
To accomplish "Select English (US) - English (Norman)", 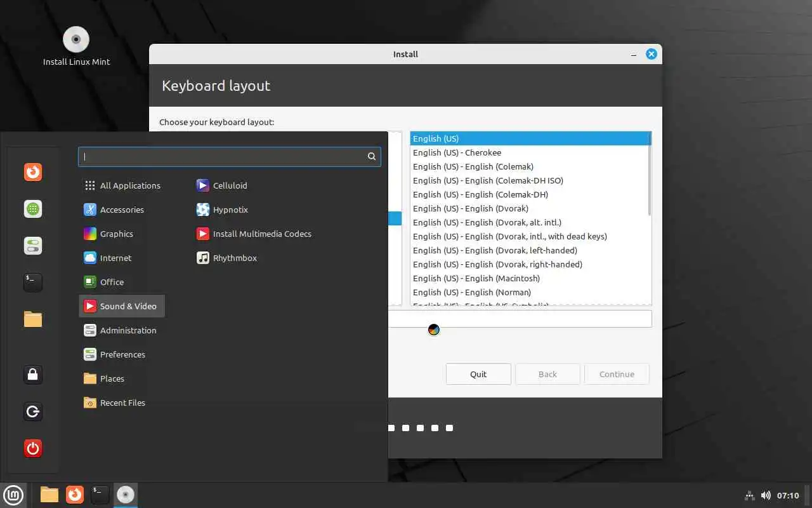I will (x=530, y=292).
